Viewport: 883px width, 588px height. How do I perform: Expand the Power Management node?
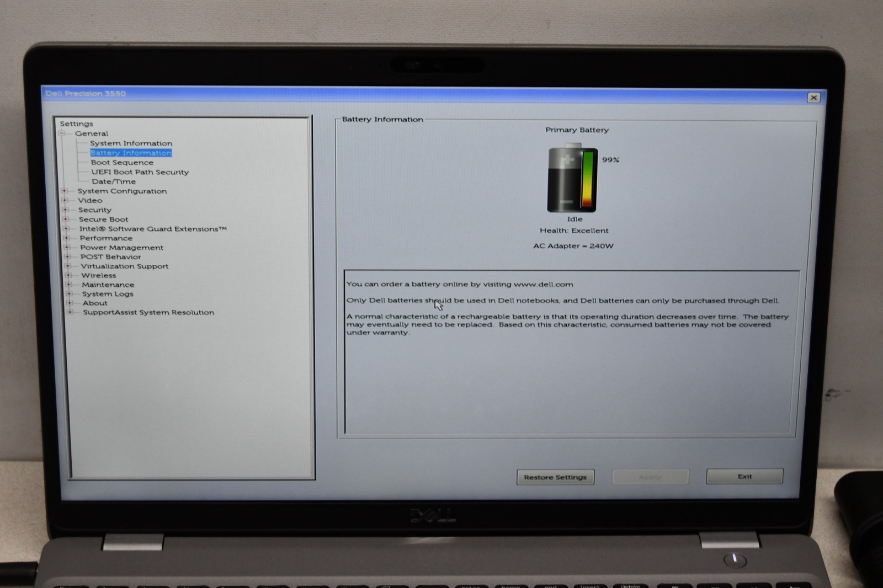pos(67,247)
